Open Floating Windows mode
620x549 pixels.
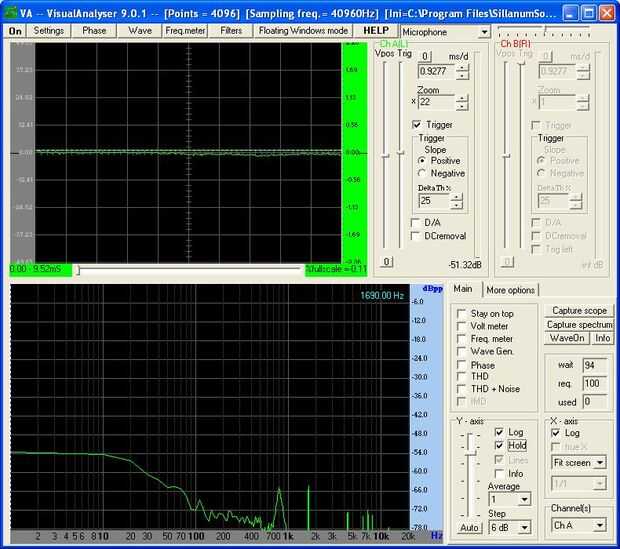[303, 31]
